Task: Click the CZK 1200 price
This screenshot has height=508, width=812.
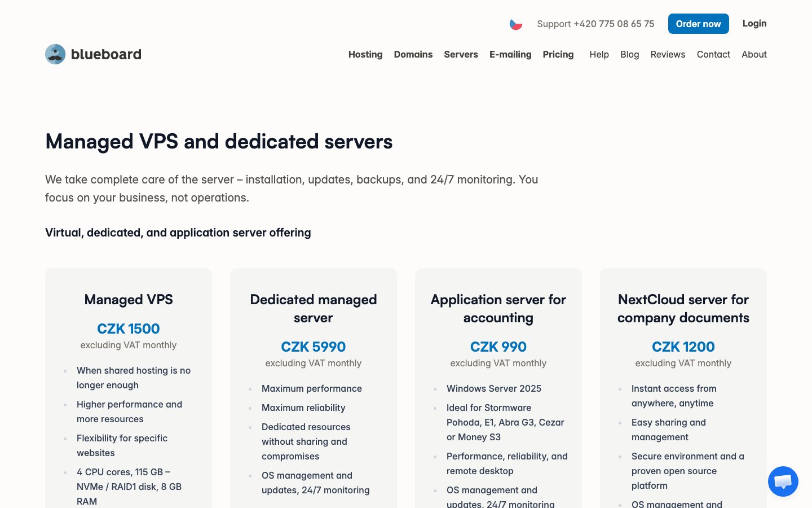Action: click(683, 347)
